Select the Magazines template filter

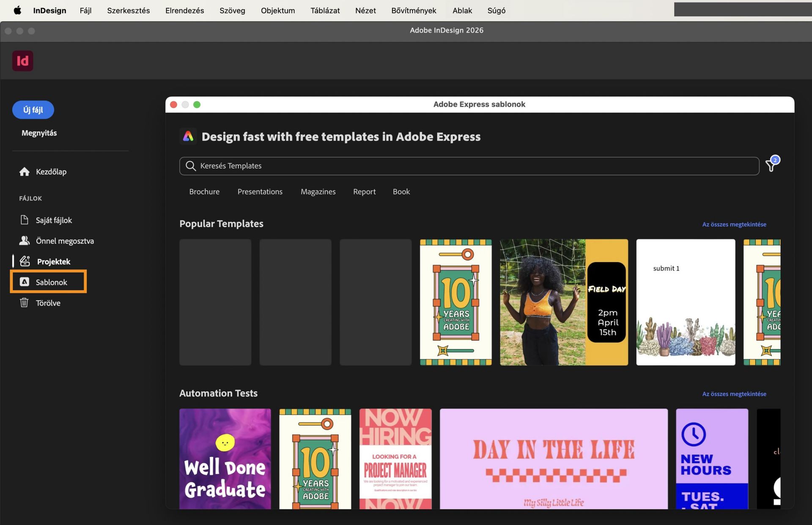(x=318, y=191)
